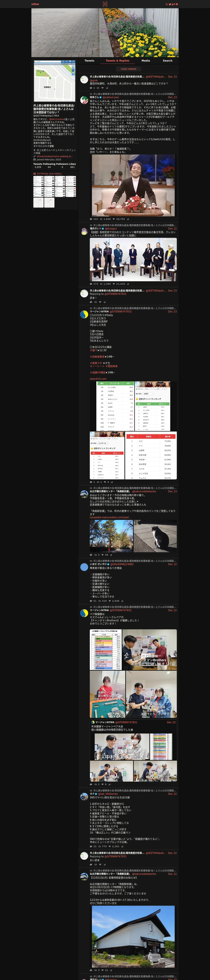The height and width of the screenshot is (980, 210).
Task: Click the nitter home link
Action: pos(35,4)
